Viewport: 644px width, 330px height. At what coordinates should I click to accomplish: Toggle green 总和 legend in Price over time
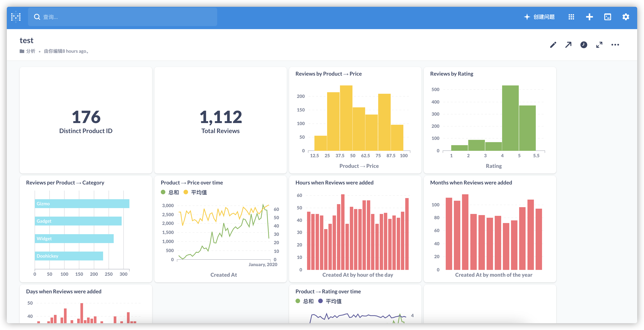(x=170, y=192)
